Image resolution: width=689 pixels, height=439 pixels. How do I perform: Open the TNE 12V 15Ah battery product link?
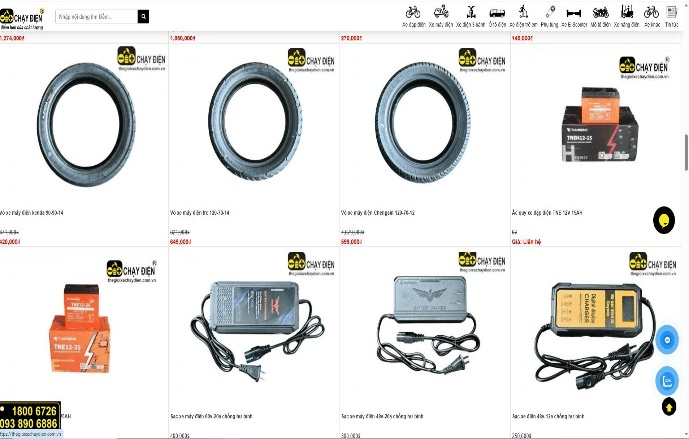point(547,213)
